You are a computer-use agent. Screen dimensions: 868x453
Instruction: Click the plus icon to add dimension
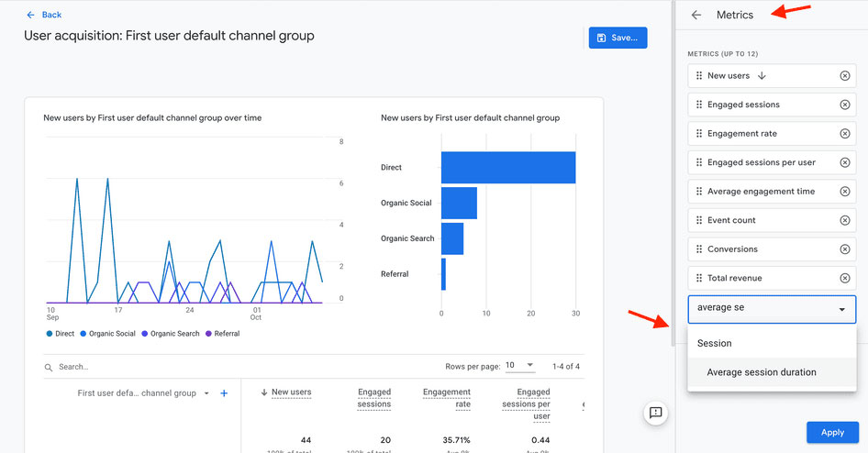click(224, 393)
